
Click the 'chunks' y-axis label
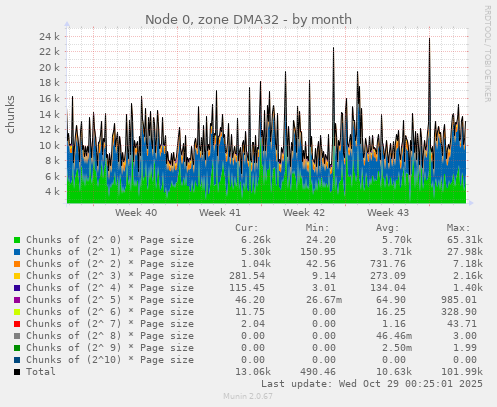tap(10, 114)
